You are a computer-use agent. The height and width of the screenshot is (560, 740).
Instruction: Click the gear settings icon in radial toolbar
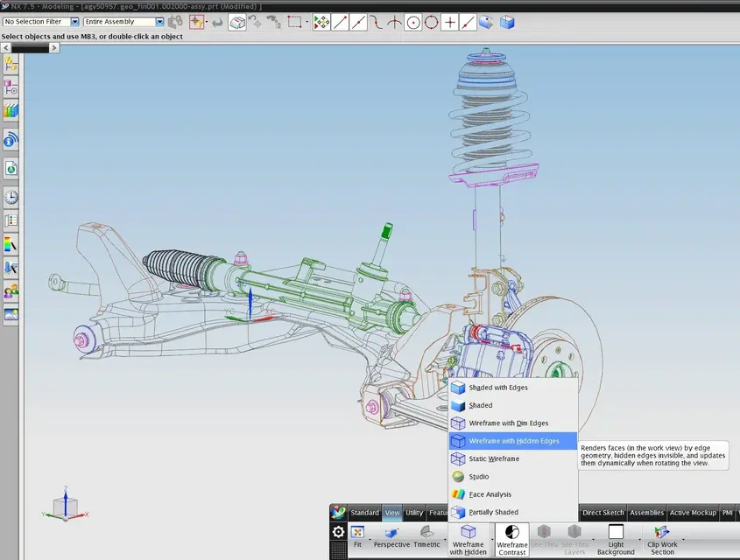(x=338, y=532)
